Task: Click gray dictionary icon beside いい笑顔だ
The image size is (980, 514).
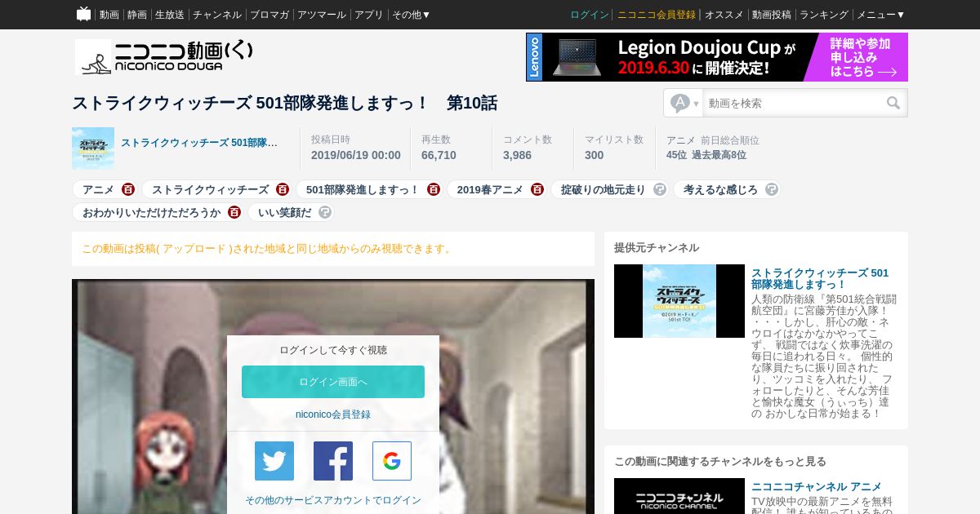Action: click(x=325, y=212)
